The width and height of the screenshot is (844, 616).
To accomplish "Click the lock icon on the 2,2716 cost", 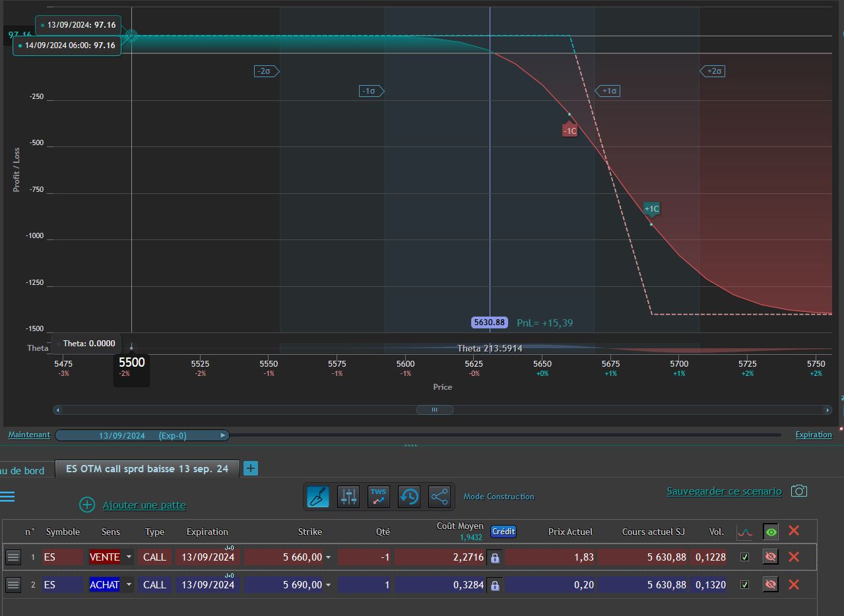I will 495,557.
